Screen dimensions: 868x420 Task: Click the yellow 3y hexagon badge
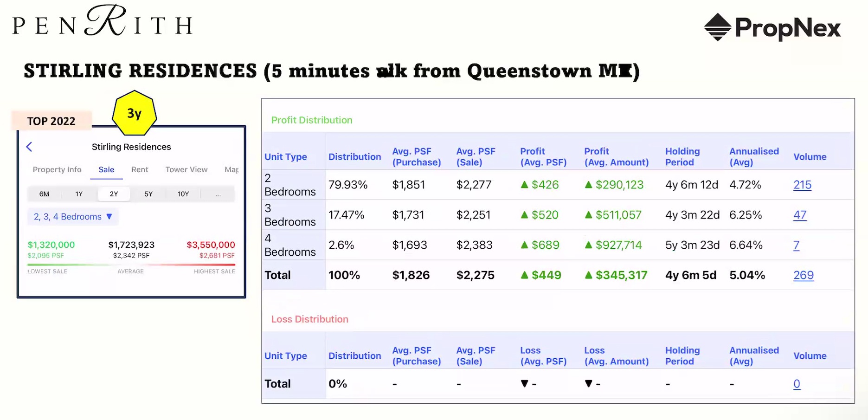(135, 113)
